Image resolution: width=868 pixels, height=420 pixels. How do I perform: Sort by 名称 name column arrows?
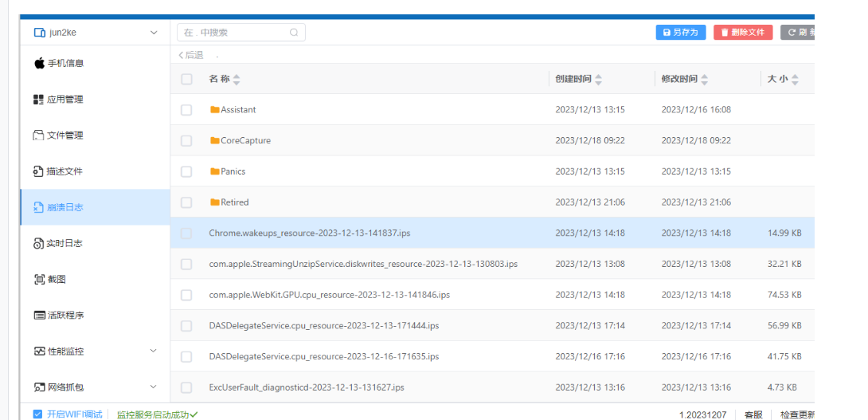click(x=237, y=79)
